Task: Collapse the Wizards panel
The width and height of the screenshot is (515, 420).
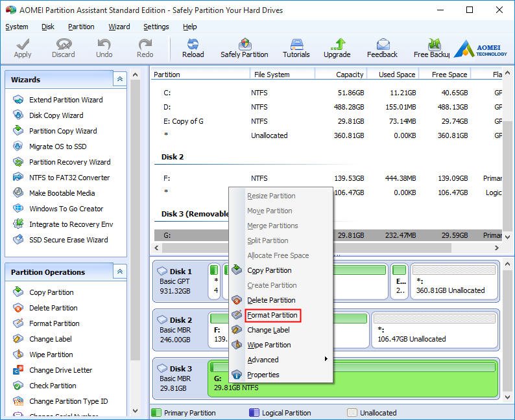Action: tap(120, 79)
